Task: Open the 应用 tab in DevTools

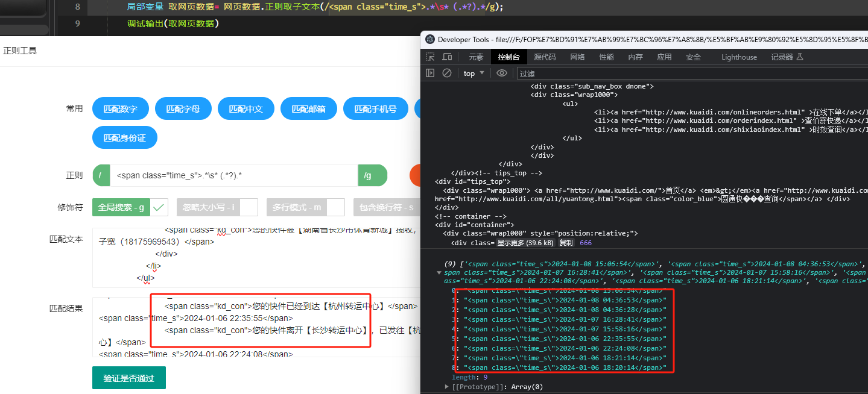Action: [x=664, y=57]
